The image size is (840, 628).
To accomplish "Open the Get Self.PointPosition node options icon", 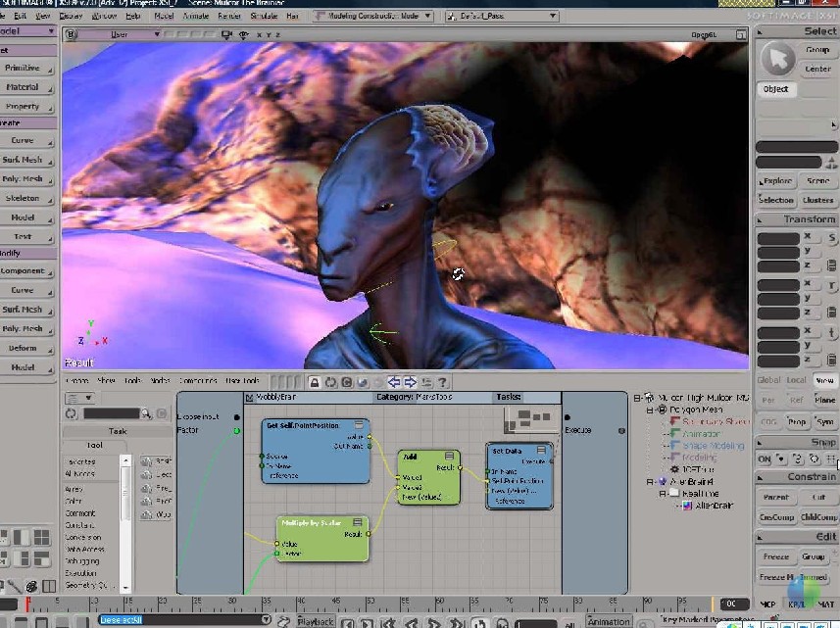I will 359,425.
